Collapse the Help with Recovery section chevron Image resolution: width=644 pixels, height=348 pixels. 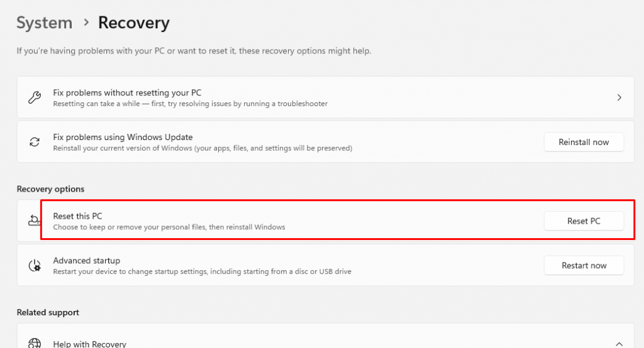(619, 344)
